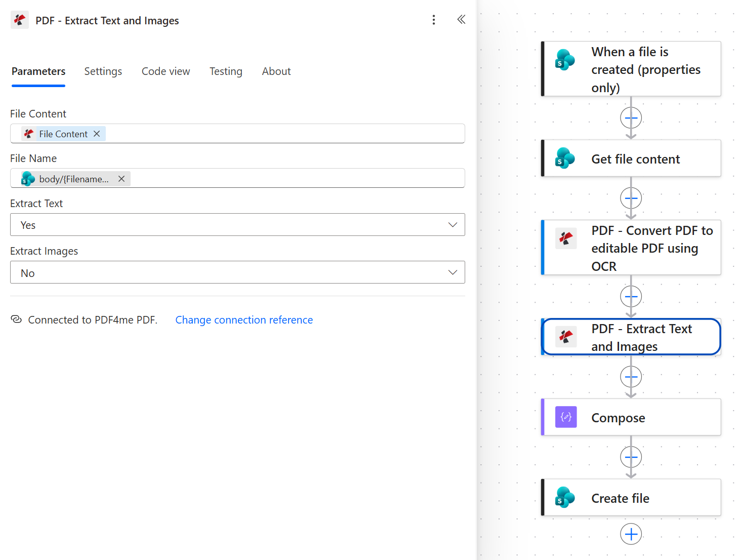Switch to the Settings tab
The height and width of the screenshot is (560, 737).
[103, 71]
